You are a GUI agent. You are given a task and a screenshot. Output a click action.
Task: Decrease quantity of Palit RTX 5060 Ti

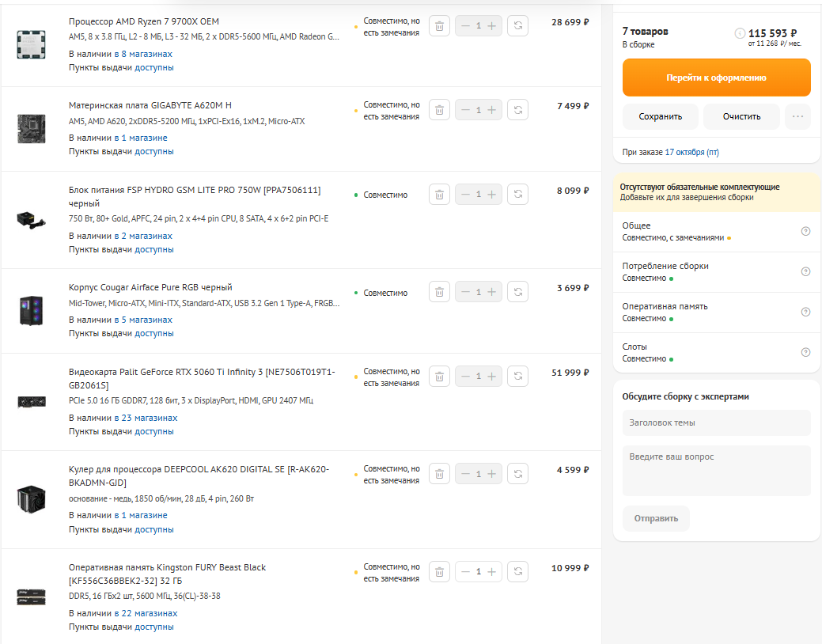coord(465,377)
